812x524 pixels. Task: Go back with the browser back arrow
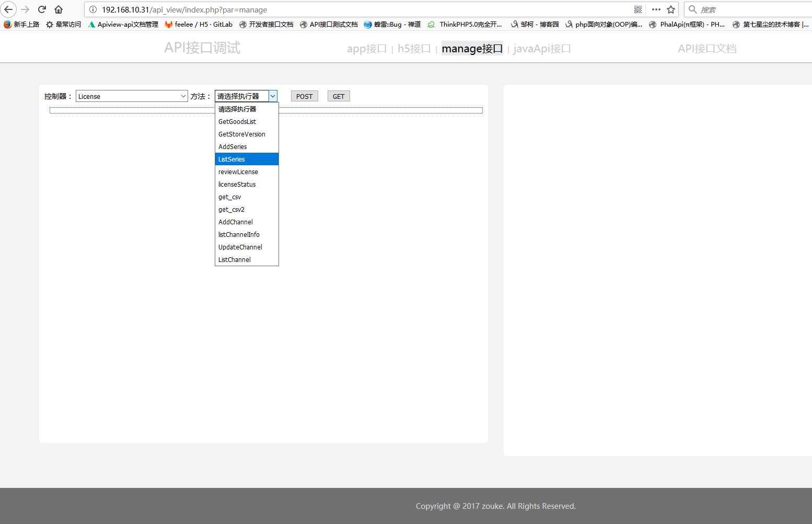coord(8,9)
